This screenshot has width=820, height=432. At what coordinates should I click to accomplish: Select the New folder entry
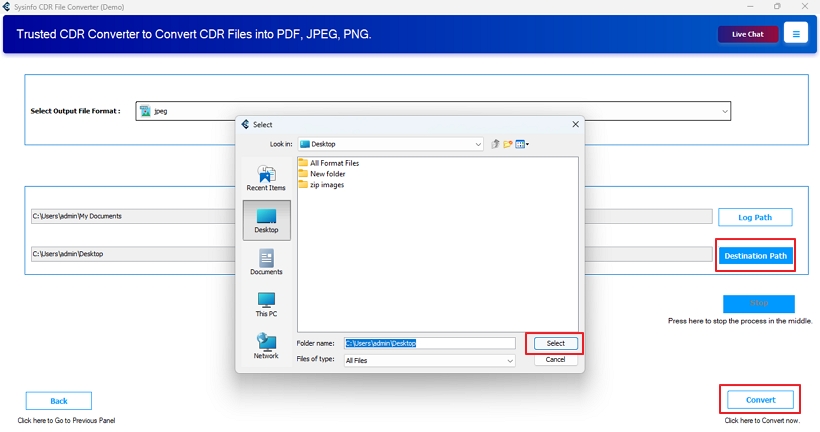pyautogui.click(x=322, y=174)
